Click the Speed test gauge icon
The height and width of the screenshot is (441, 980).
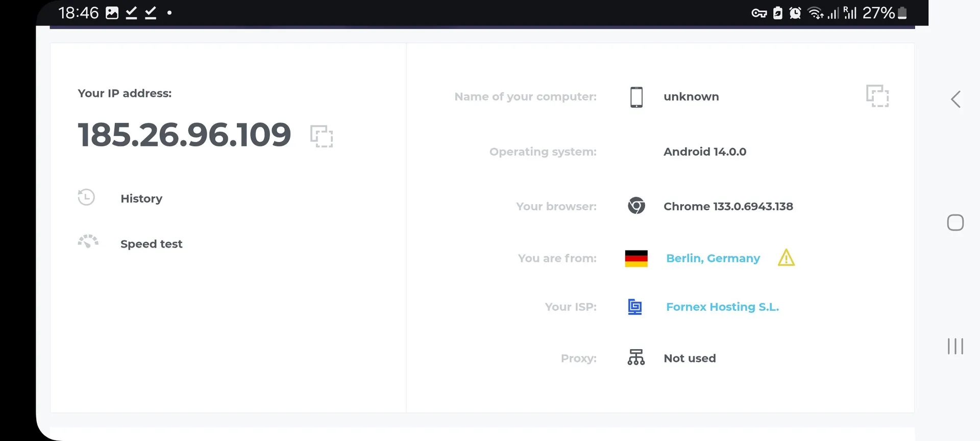[x=88, y=241]
